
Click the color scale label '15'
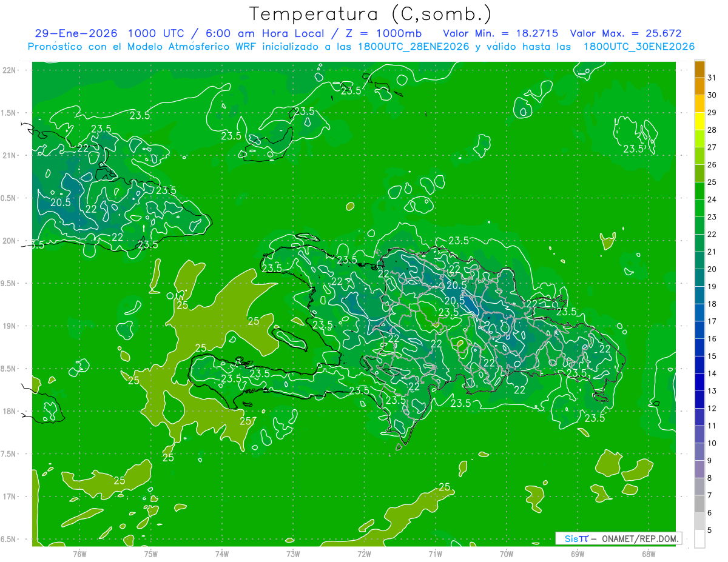click(712, 356)
